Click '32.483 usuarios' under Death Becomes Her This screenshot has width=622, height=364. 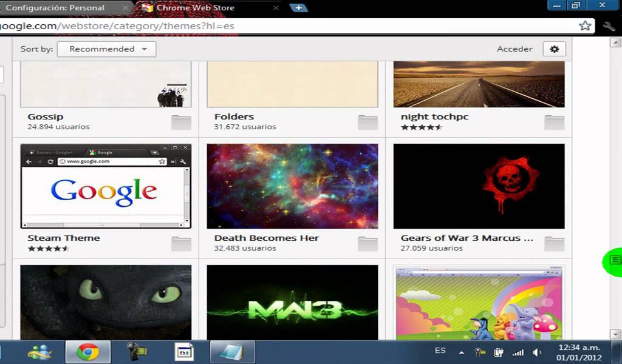coord(245,248)
